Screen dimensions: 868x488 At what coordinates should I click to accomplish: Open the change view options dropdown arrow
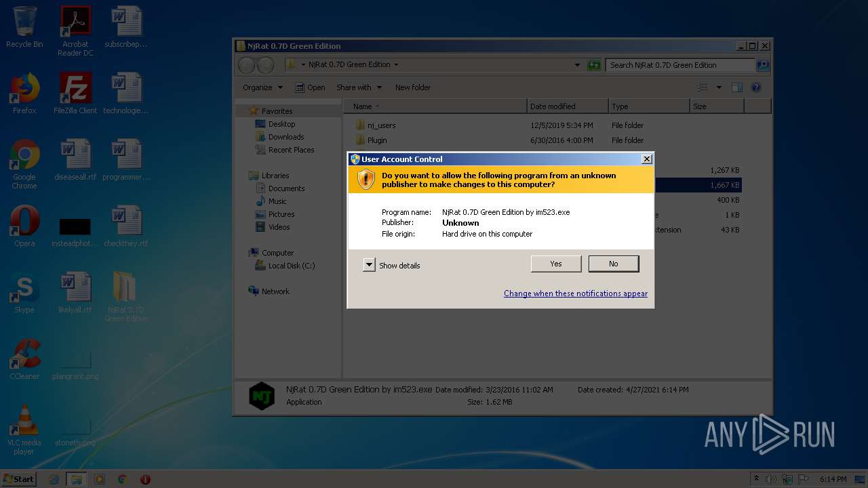coord(719,87)
